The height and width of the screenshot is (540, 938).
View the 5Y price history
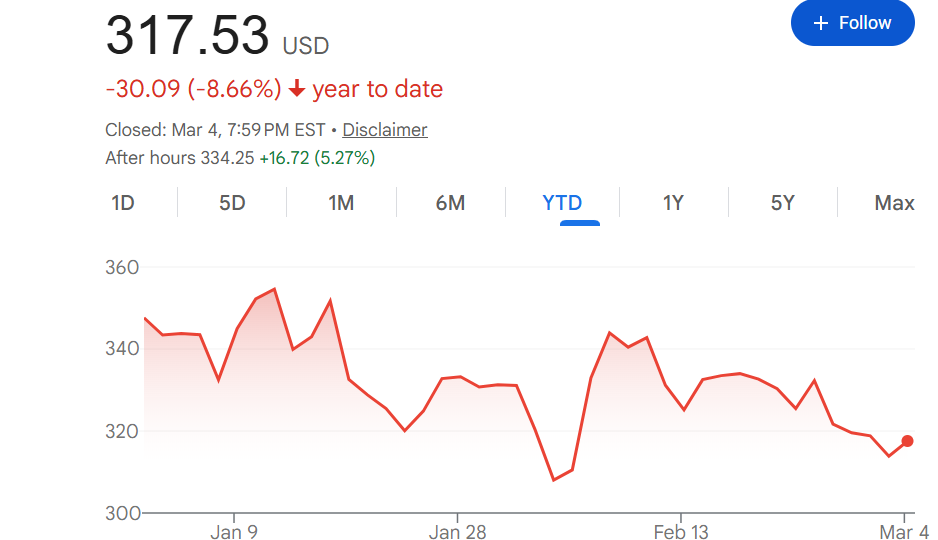point(782,203)
